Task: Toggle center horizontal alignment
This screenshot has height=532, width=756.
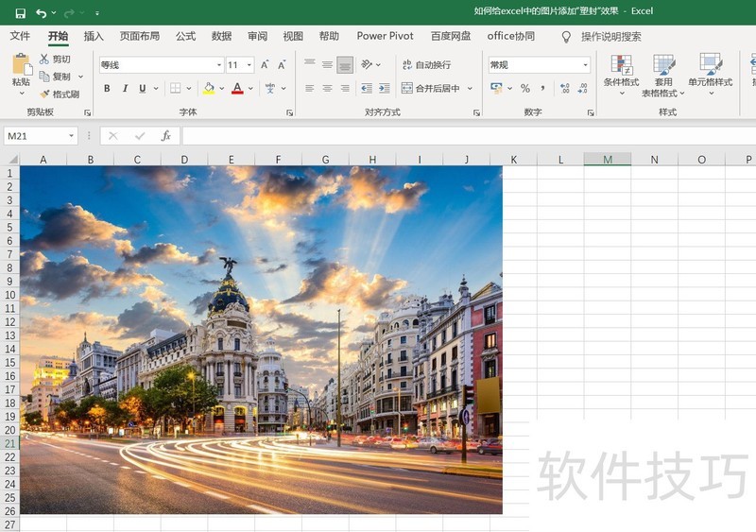Action: coord(327,88)
